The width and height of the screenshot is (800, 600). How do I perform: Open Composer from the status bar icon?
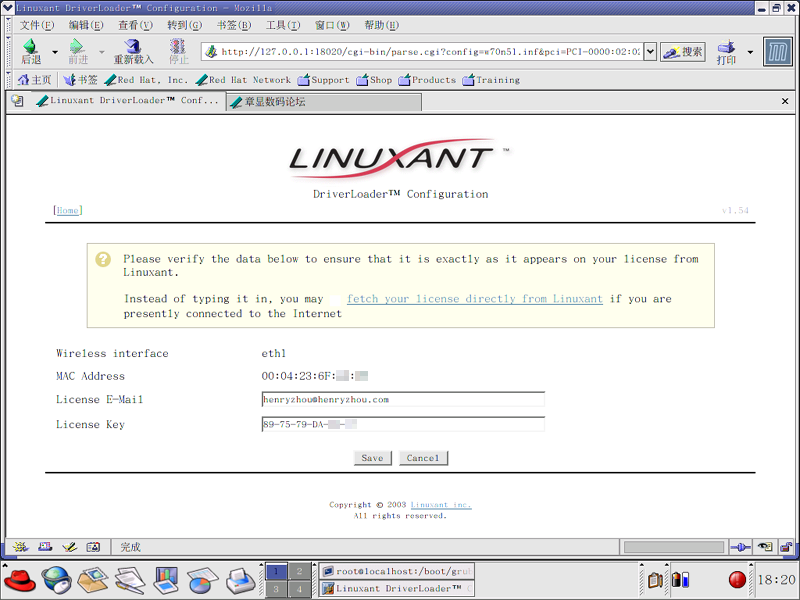(69, 547)
